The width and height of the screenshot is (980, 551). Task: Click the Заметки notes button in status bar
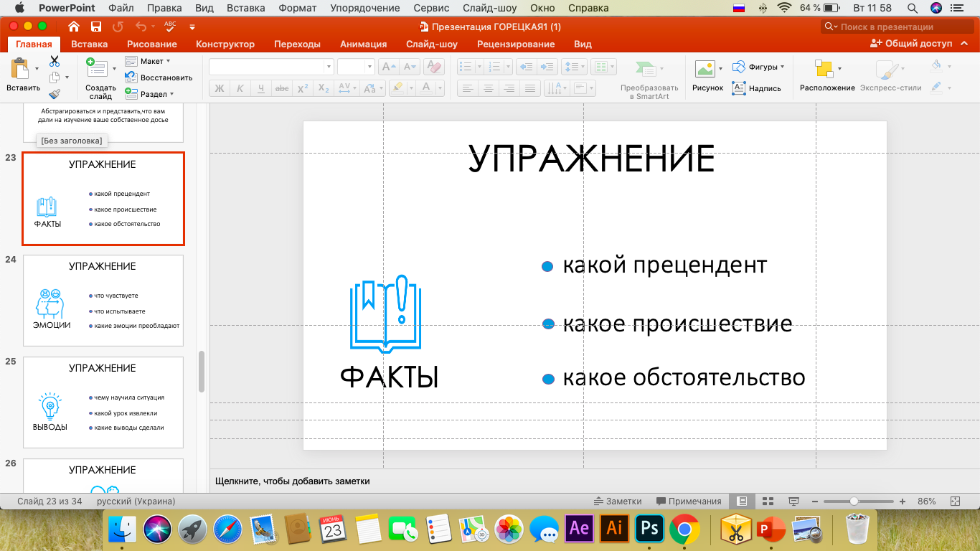tap(618, 501)
